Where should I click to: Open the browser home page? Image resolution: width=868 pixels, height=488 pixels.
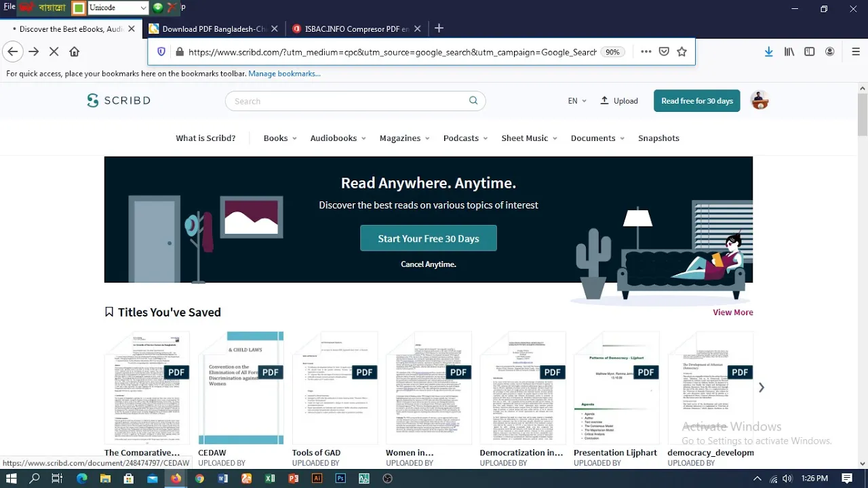click(x=75, y=52)
